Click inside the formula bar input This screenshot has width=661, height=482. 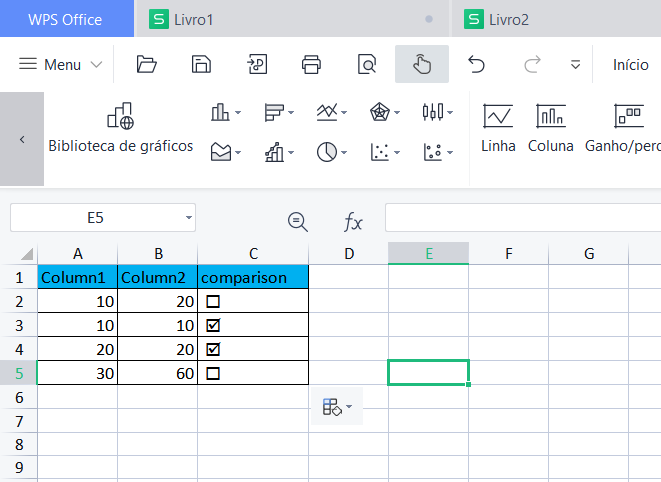click(523, 218)
